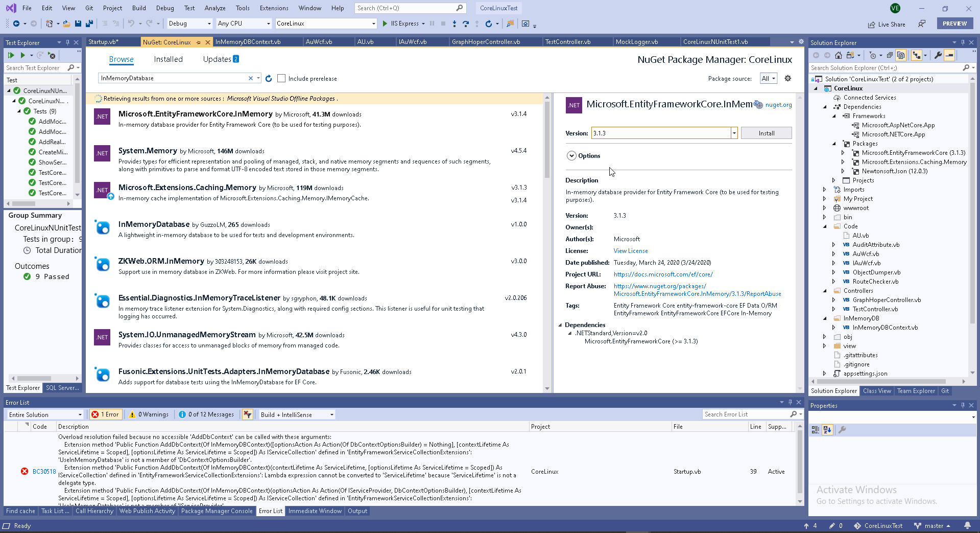Viewport: 980px width, 533px height.
Task: Click the notifications bell in status bar
Action: pos(967,525)
